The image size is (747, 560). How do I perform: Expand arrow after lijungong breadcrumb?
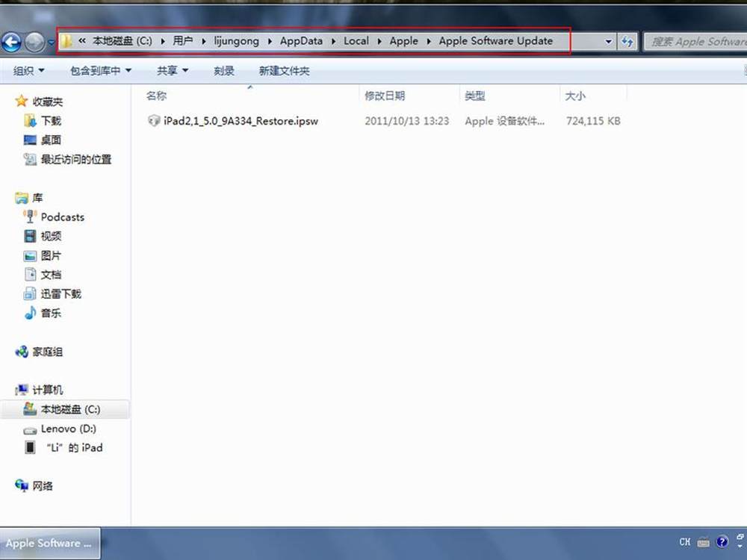click(270, 41)
